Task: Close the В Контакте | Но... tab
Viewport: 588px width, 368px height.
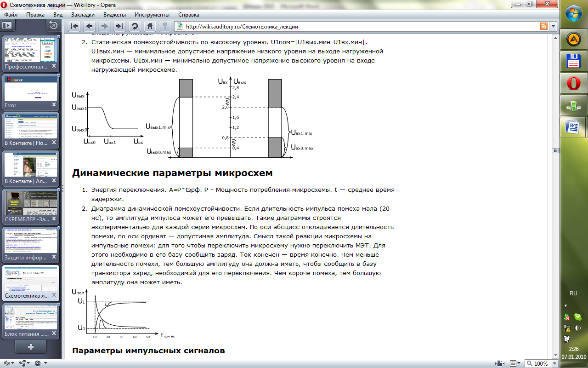Action: [x=54, y=143]
